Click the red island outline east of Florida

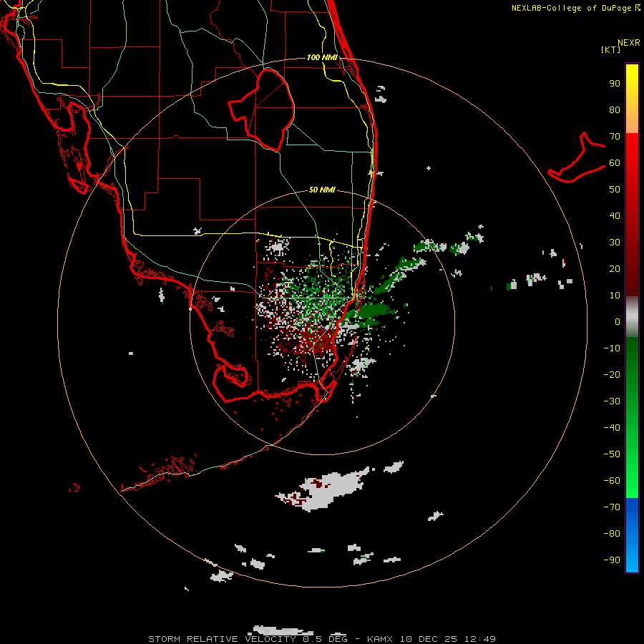pos(577,158)
